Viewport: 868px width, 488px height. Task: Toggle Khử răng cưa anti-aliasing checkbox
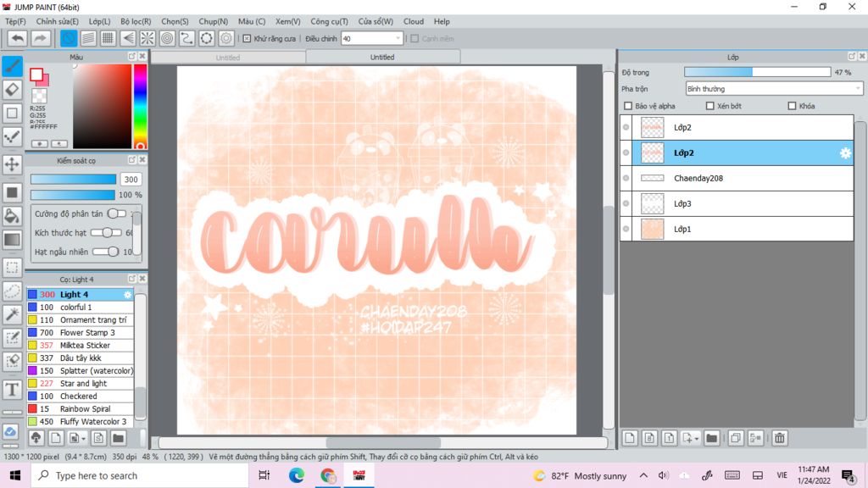click(247, 39)
